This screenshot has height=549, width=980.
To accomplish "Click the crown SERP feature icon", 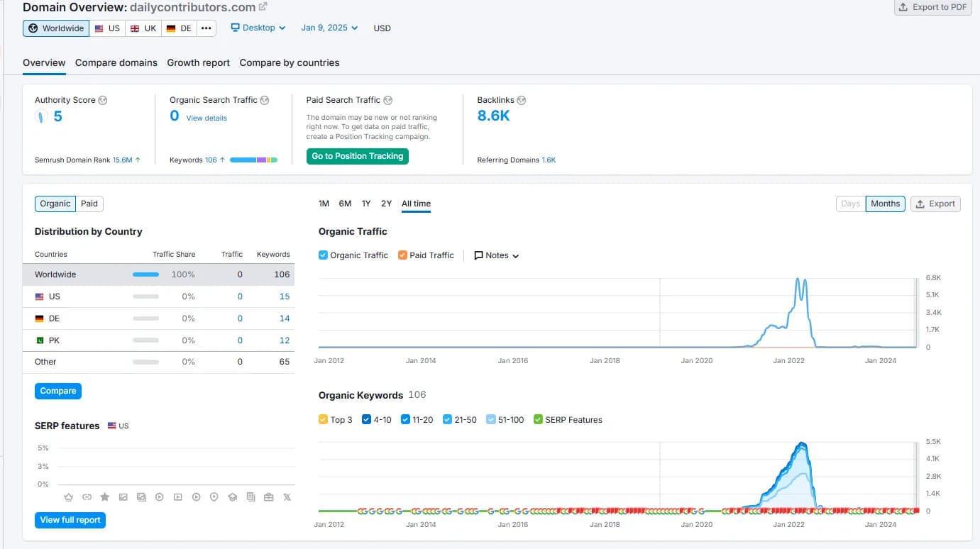I will pyautogui.click(x=68, y=497).
